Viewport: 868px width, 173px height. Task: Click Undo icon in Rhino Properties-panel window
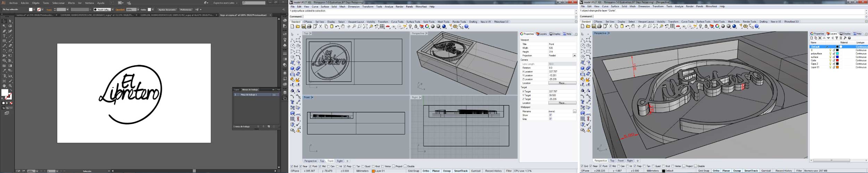(337, 26)
